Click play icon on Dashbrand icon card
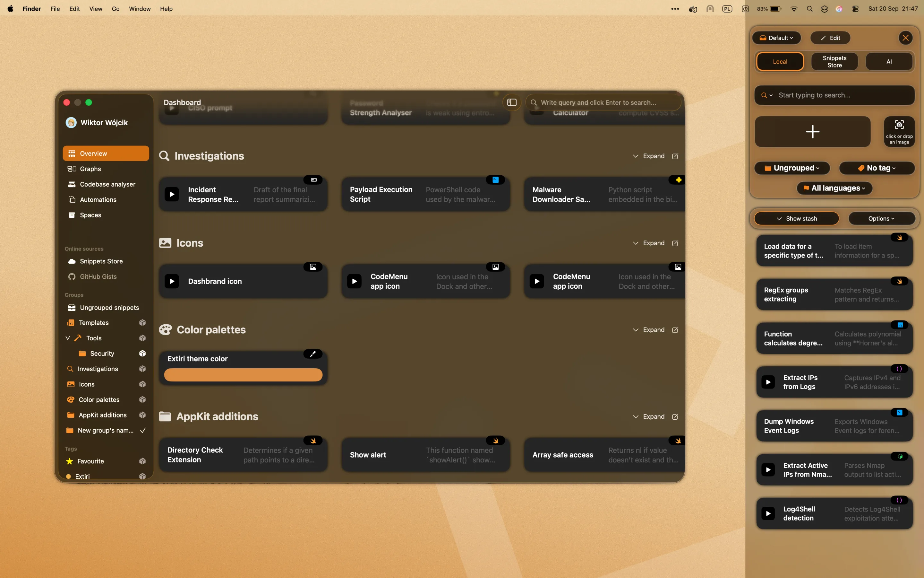Viewport: 924px width, 578px height. point(172,281)
